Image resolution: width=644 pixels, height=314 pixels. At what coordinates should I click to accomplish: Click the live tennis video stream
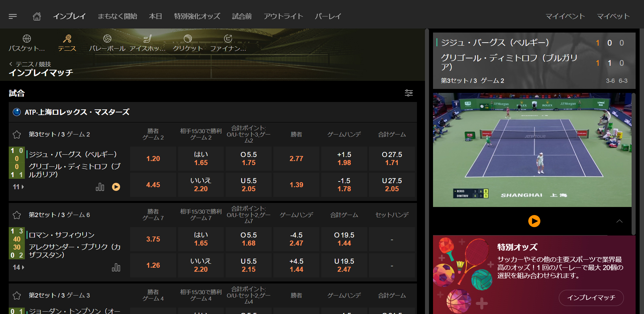tap(532, 150)
